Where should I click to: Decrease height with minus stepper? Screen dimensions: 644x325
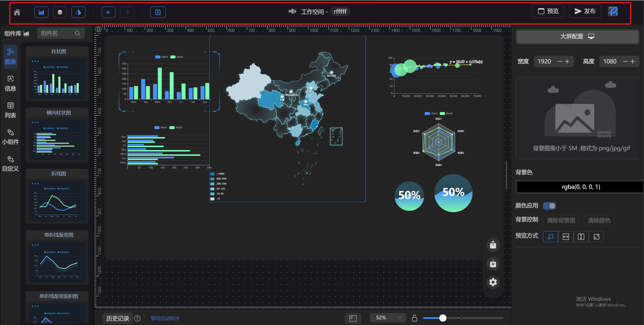tap(625, 61)
